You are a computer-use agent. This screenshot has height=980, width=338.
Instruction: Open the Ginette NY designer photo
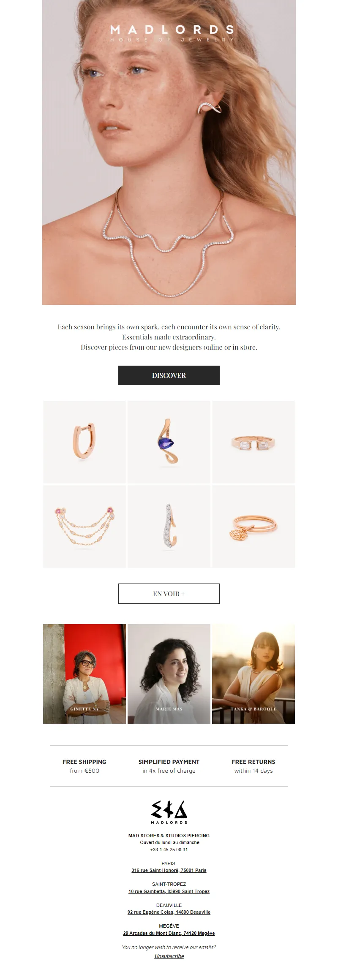click(84, 674)
